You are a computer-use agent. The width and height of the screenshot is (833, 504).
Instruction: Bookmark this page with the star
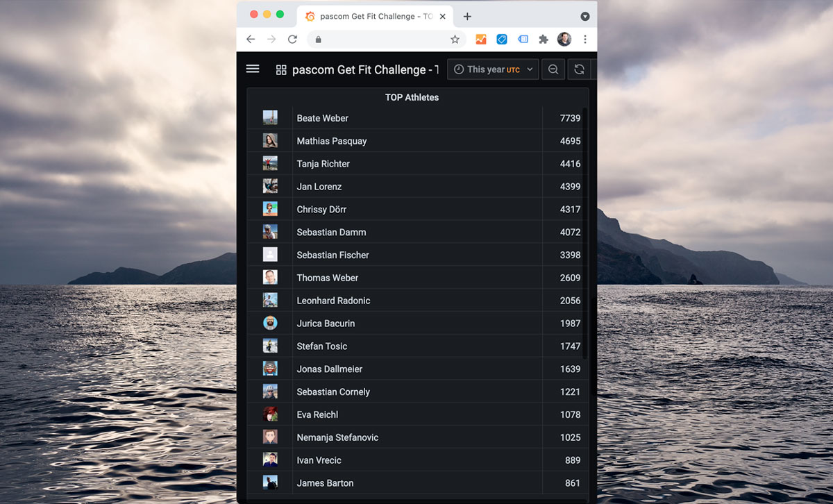(455, 40)
